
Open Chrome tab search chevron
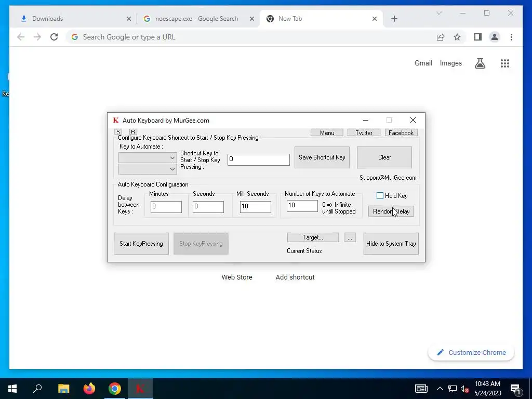(x=439, y=13)
